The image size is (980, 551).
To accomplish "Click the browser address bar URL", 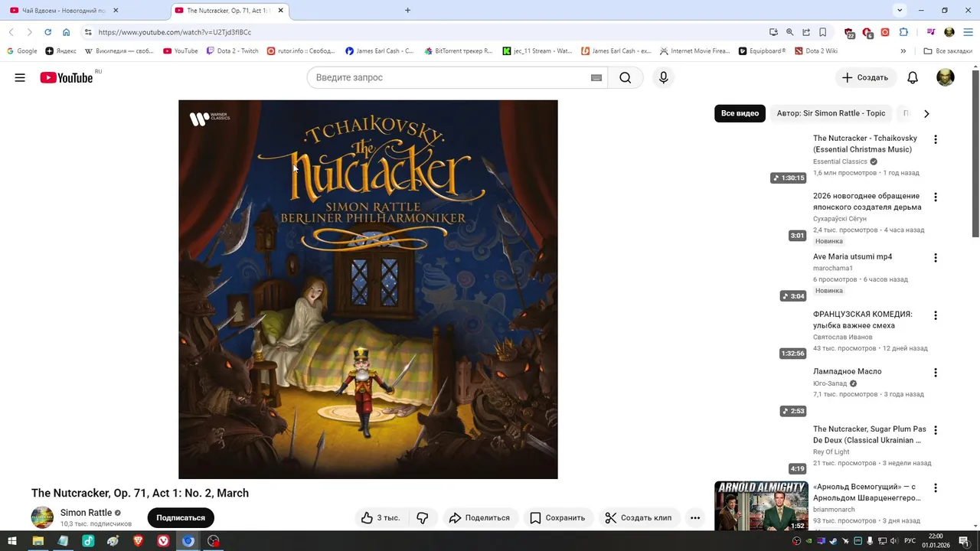I will coord(175,32).
